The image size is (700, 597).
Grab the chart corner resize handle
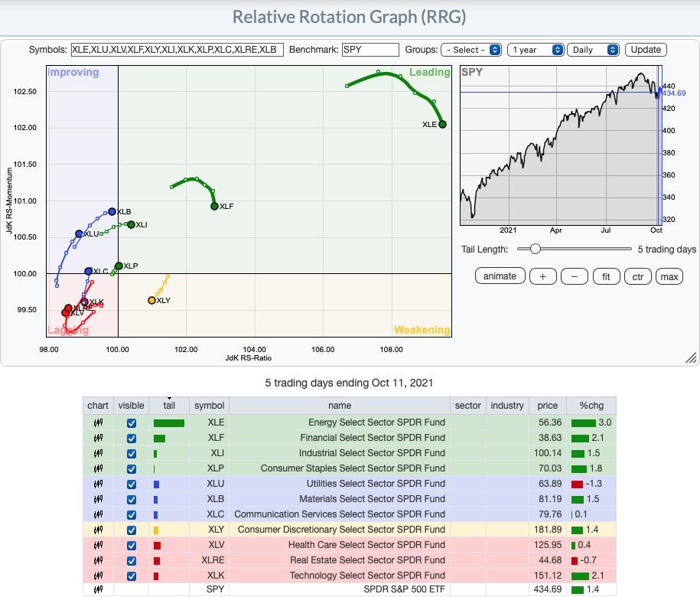(x=691, y=357)
